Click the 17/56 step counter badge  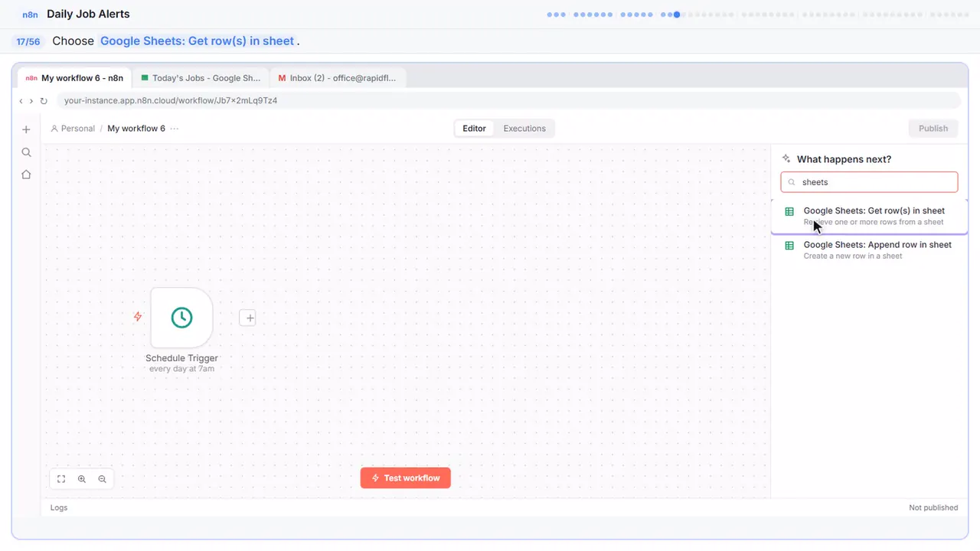(x=28, y=41)
